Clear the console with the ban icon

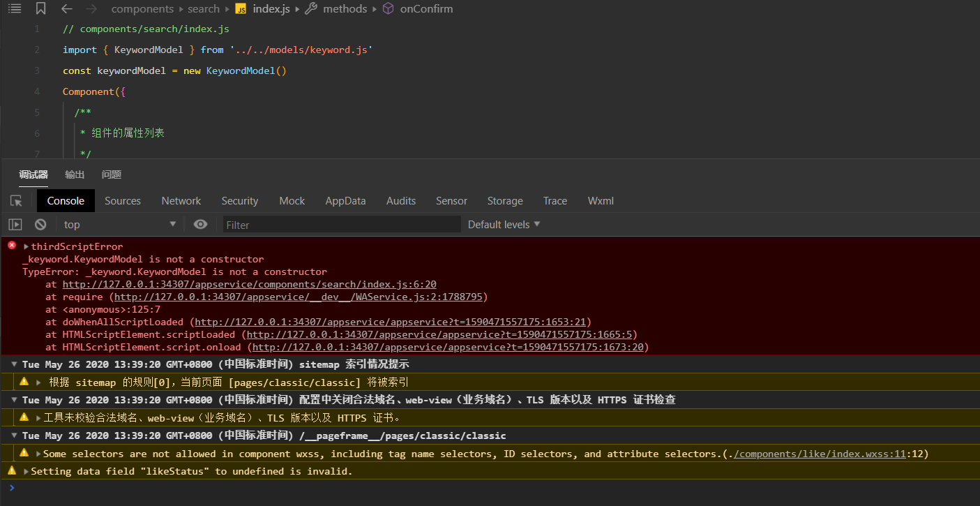pos(40,225)
